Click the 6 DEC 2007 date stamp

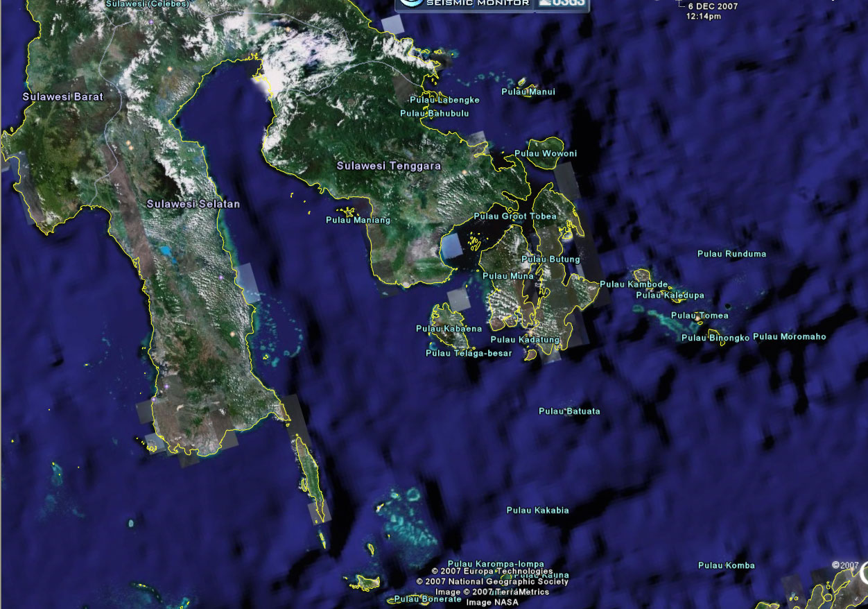(x=713, y=6)
